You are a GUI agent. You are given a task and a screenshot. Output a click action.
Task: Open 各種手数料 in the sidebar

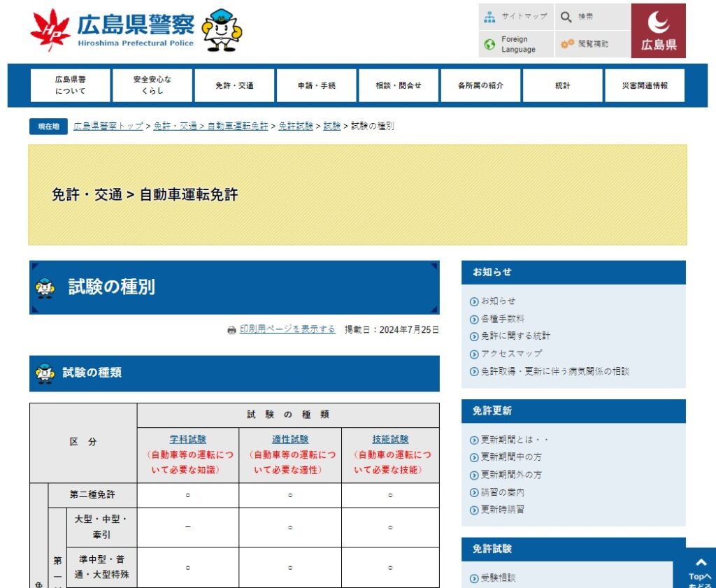pos(502,319)
